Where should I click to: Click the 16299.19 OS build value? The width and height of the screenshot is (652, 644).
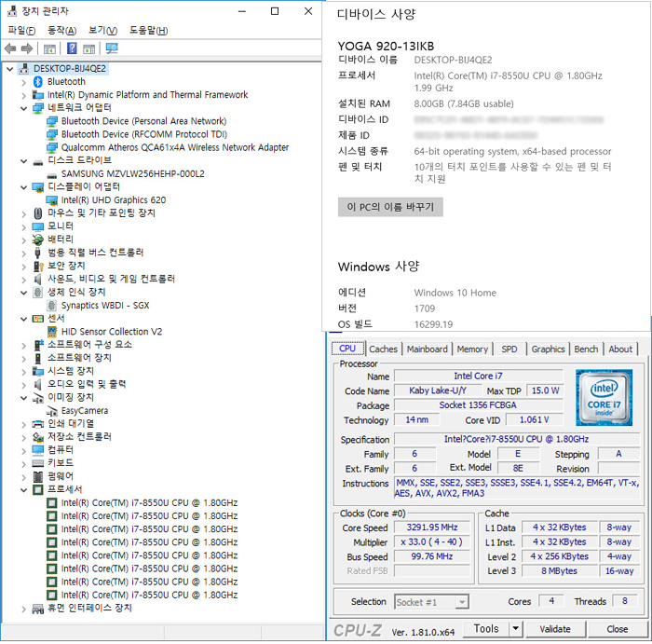click(433, 324)
